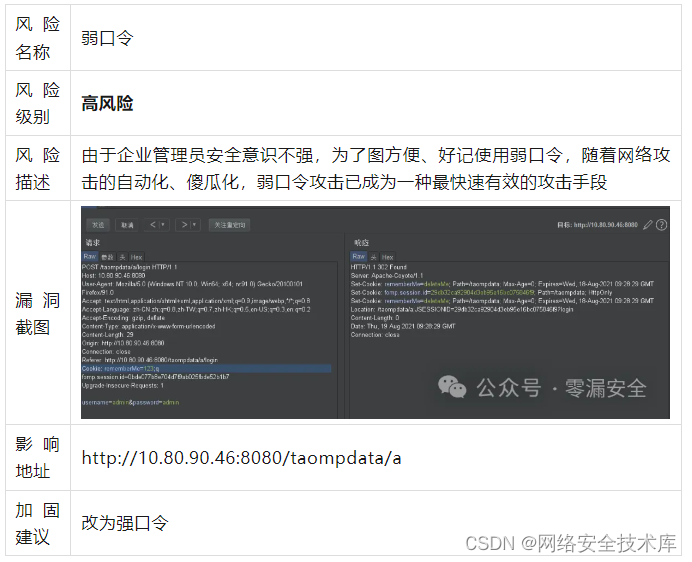Click the 加固建议 row label
The height and width of the screenshot is (562, 692).
[38, 524]
